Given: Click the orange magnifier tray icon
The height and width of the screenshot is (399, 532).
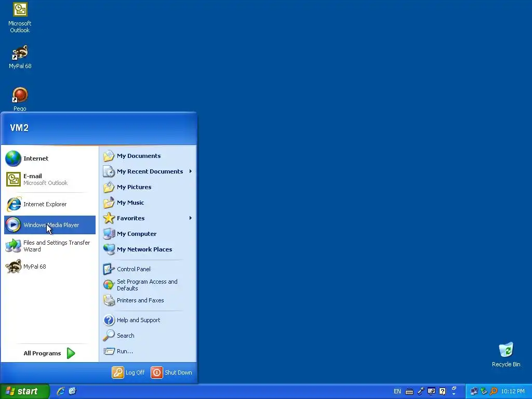Looking at the screenshot, I should click(x=494, y=391).
